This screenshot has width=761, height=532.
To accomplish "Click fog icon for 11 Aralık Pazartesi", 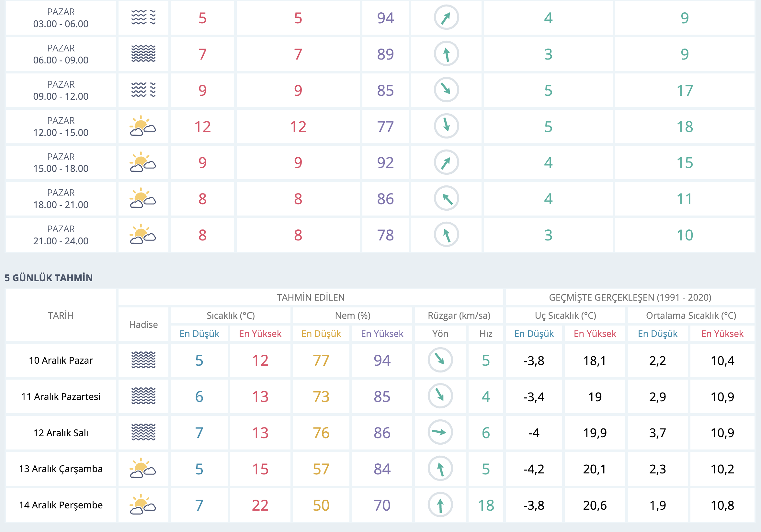I will click(143, 396).
